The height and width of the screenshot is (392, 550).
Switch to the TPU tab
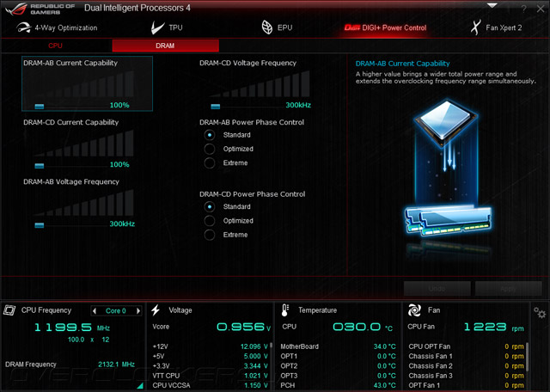click(167, 28)
